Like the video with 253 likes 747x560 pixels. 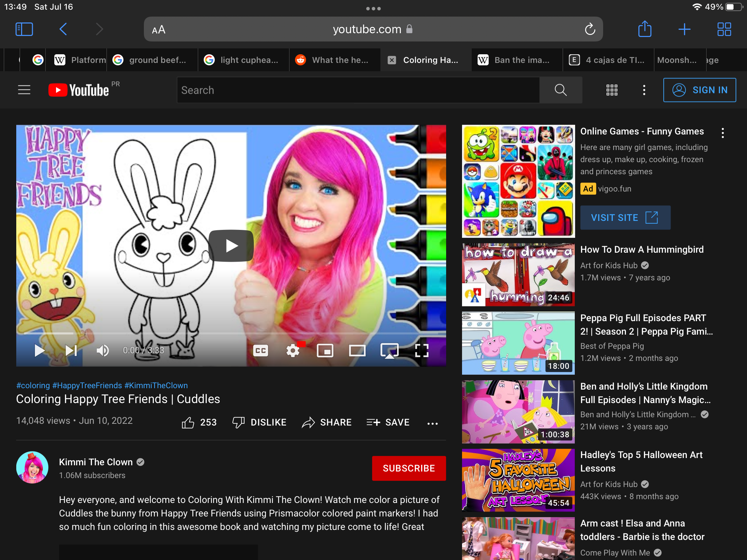tap(199, 422)
